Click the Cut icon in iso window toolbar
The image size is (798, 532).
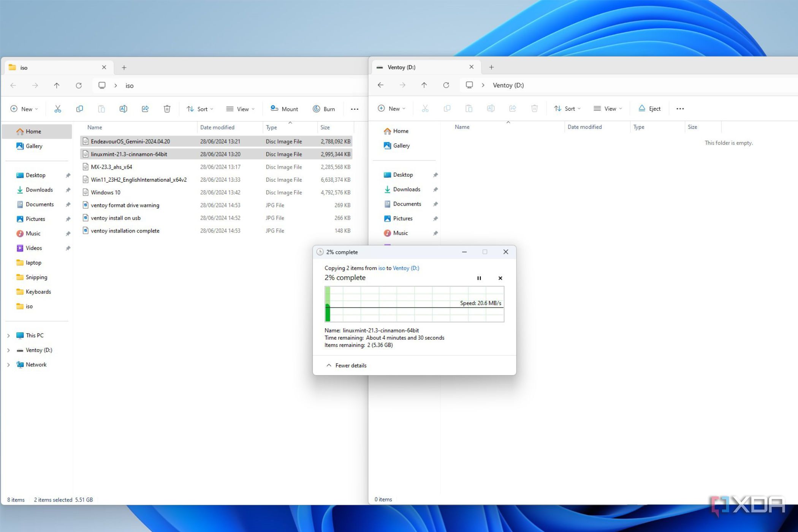point(57,109)
